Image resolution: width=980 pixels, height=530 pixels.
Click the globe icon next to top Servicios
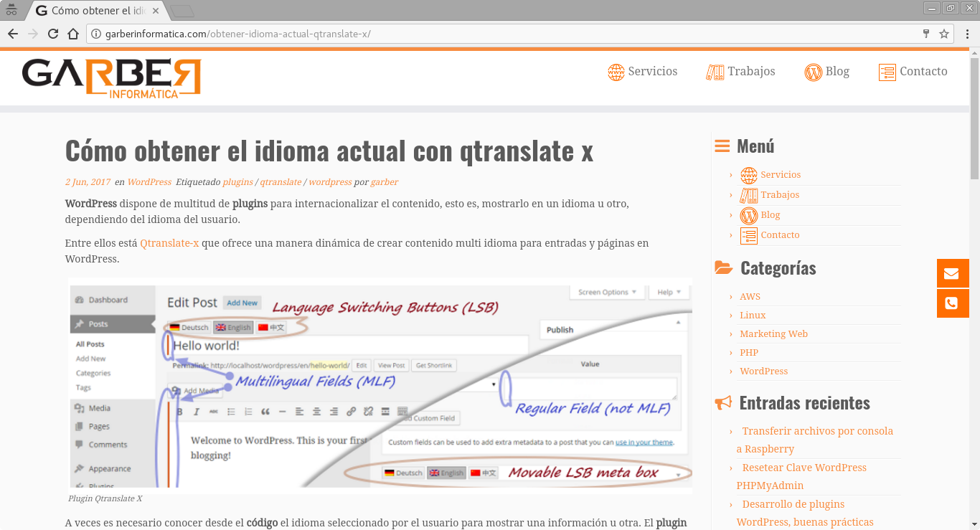[616, 72]
